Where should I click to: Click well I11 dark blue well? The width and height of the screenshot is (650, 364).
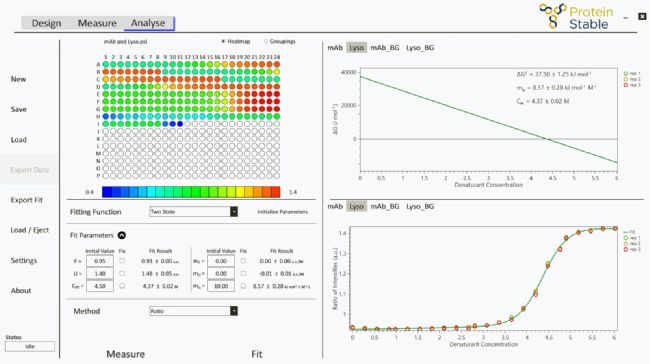pyautogui.click(x=180, y=124)
